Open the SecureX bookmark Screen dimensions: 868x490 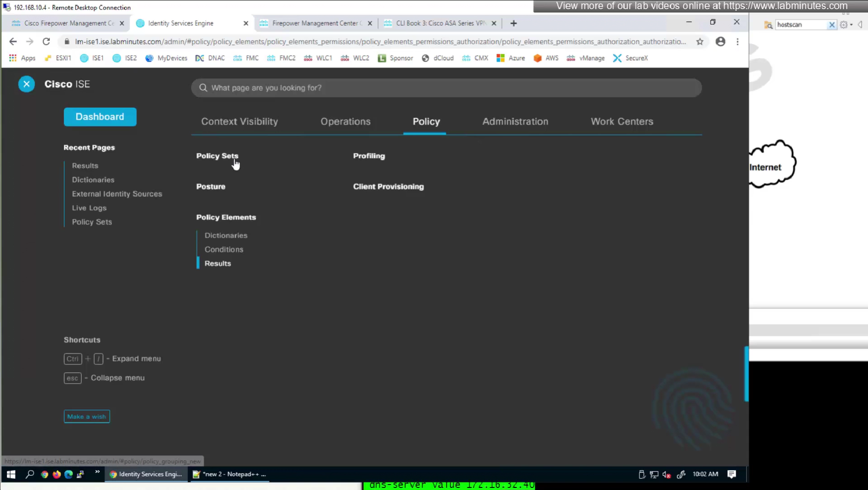(x=630, y=58)
